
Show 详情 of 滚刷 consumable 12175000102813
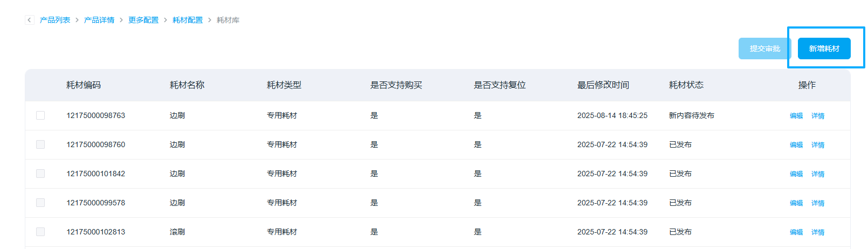818,232
